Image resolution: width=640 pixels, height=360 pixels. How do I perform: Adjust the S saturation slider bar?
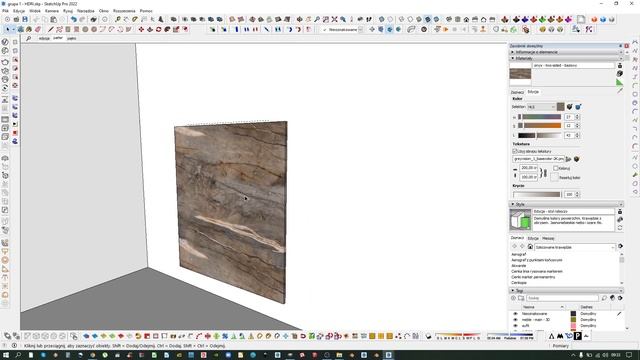pyautogui.click(x=540, y=126)
